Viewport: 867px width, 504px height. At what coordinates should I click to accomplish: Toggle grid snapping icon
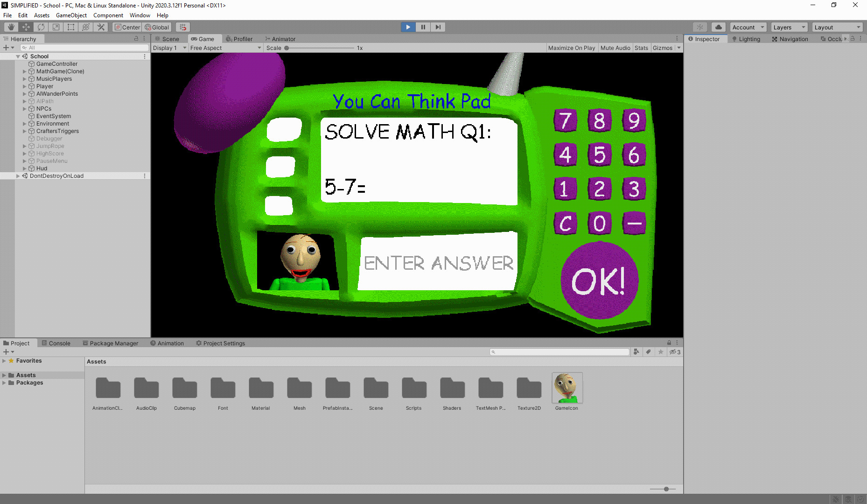(183, 27)
